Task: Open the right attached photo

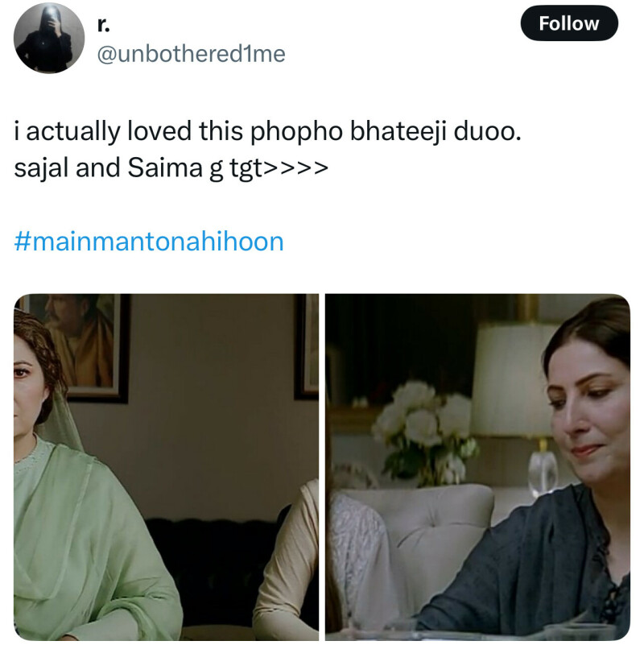Action: pos(477,467)
